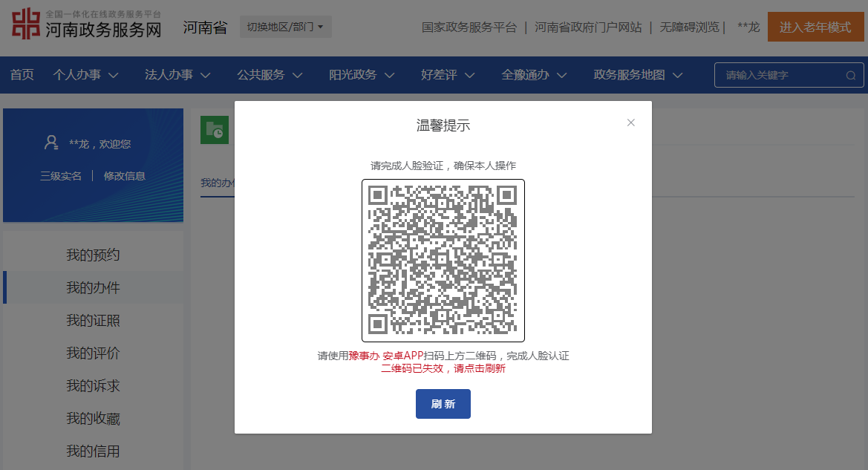Expand the 政务服务地图 menu
Screen dimensions: 868x470
click(638, 75)
